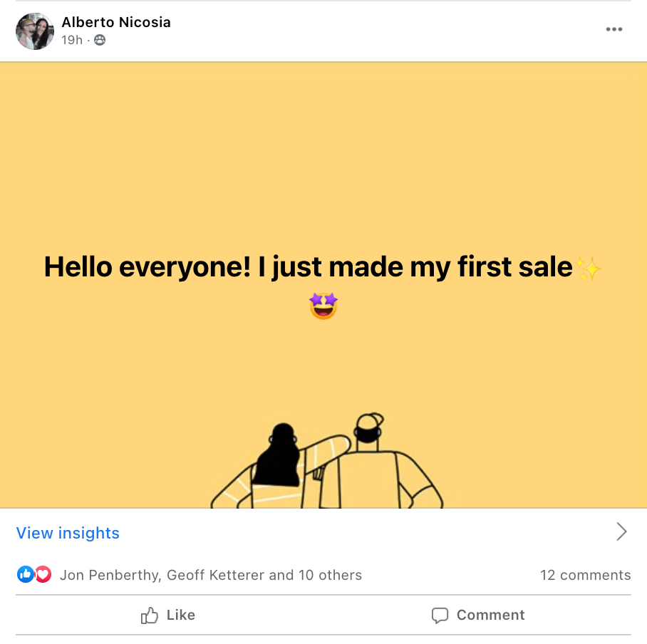This screenshot has width=647, height=644.
Task: Open the View insights link
Action: [x=68, y=533]
